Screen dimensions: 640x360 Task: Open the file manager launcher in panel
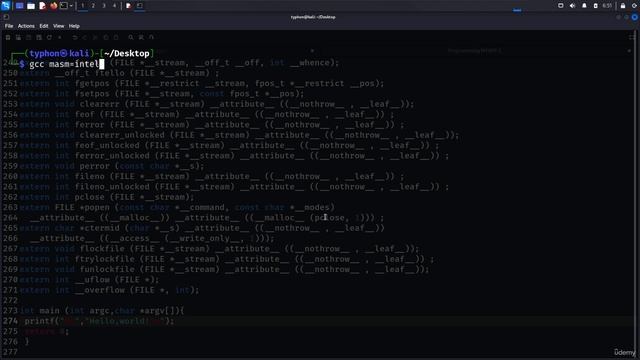31,6
